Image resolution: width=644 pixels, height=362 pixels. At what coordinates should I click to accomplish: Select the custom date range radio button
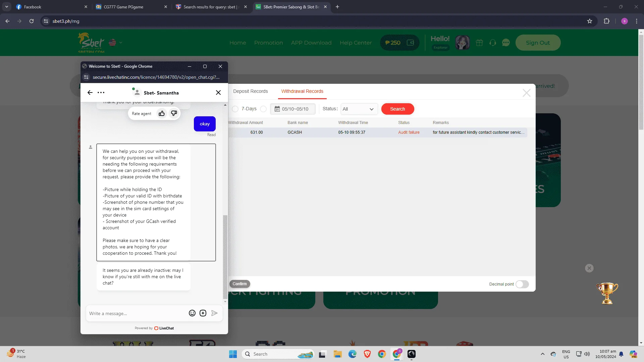tap(263, 109)
